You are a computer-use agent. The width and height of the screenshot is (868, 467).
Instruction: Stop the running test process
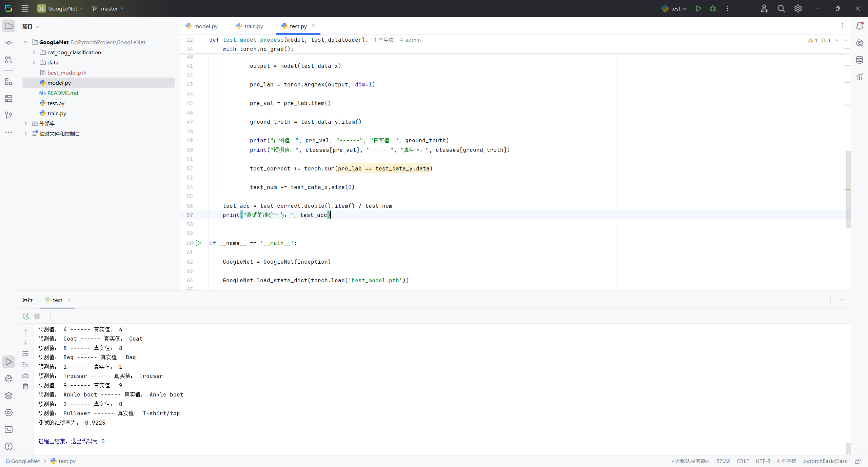pyautogui.click(x=37, y=316)
